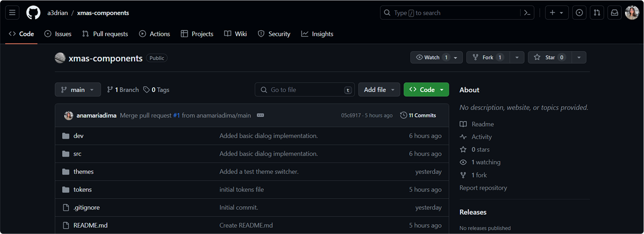Open the src folder
Screen dimensions: 644x234
(x=77, y=154)
